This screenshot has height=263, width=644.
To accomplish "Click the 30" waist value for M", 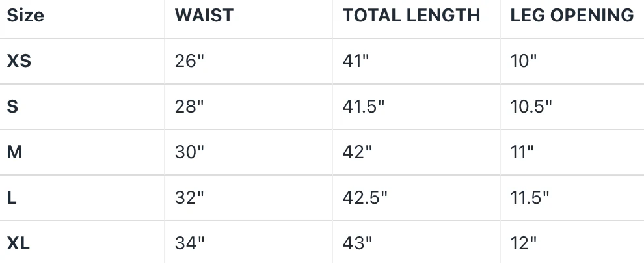I will (189, 152).
